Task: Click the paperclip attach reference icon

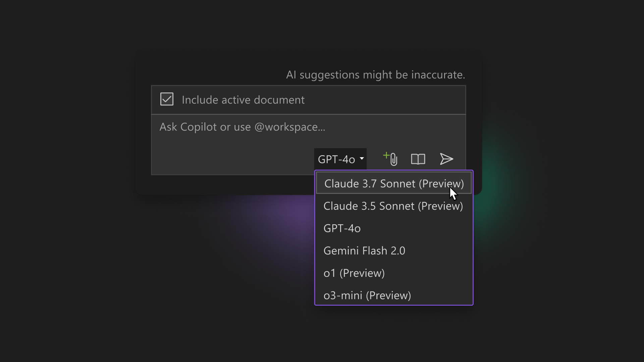Action: (x=394, y=160)
